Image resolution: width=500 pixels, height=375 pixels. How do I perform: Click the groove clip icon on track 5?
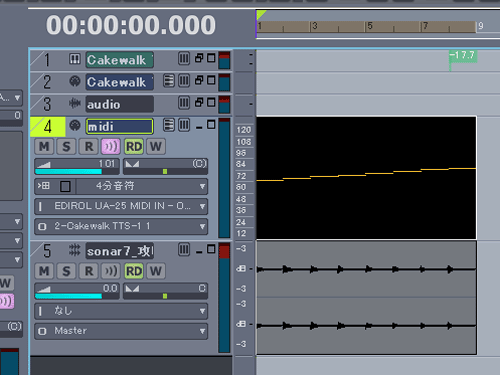pyautogui.click(x=75, y=250)
